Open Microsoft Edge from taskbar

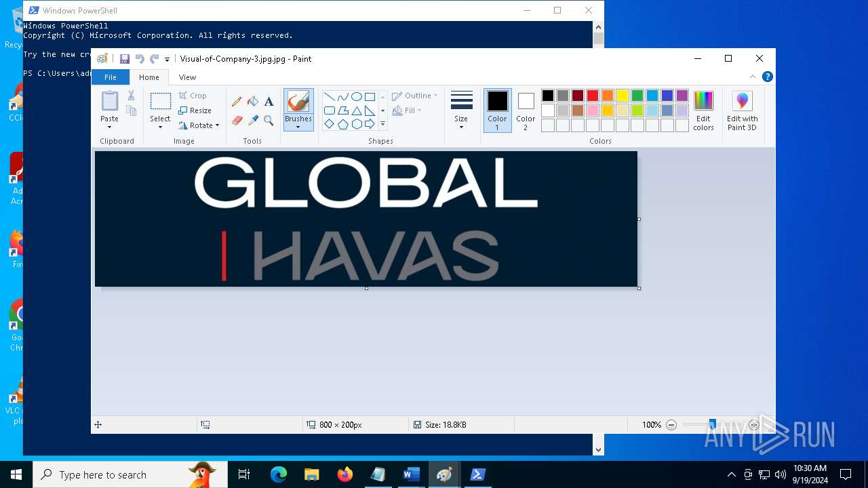[279, 474]
